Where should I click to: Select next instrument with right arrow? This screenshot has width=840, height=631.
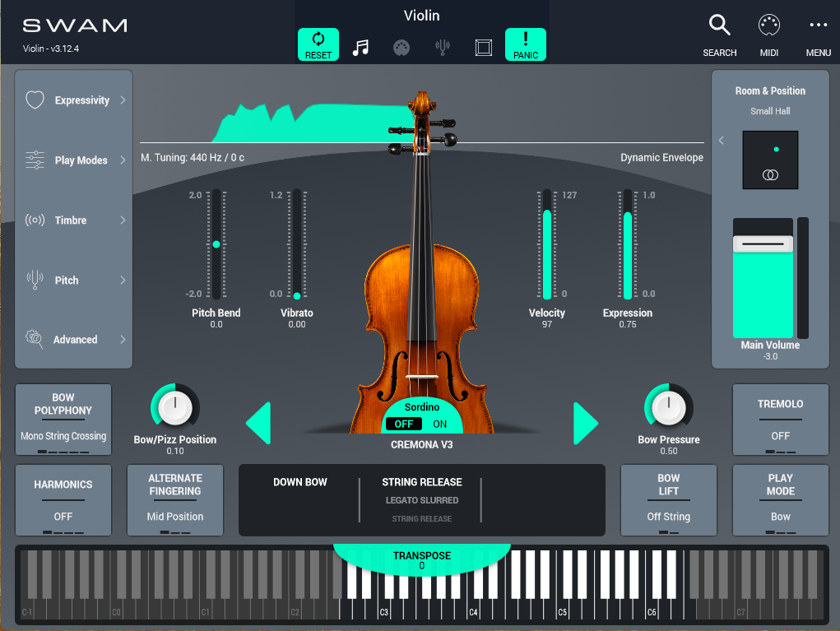586,423
